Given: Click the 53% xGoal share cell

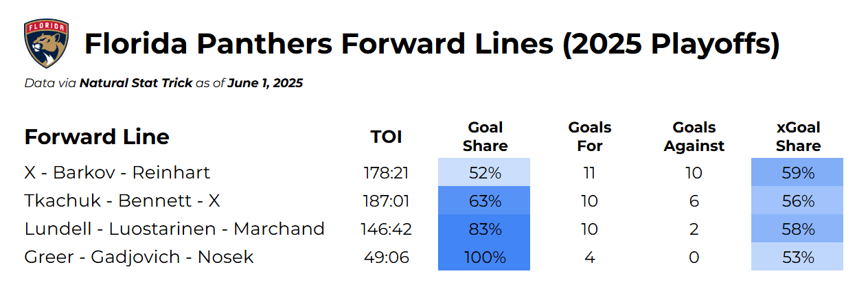Looking at the screenshot, I should point(798,257).
